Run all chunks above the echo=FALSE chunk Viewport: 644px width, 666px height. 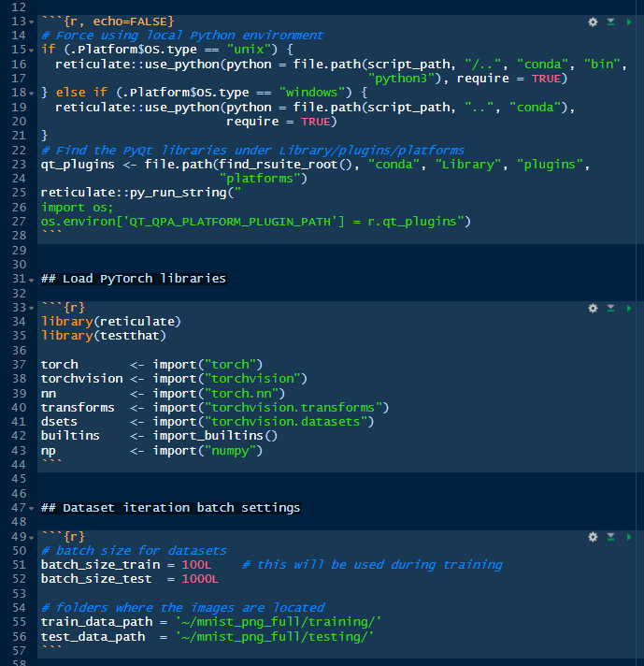(610, 22)
